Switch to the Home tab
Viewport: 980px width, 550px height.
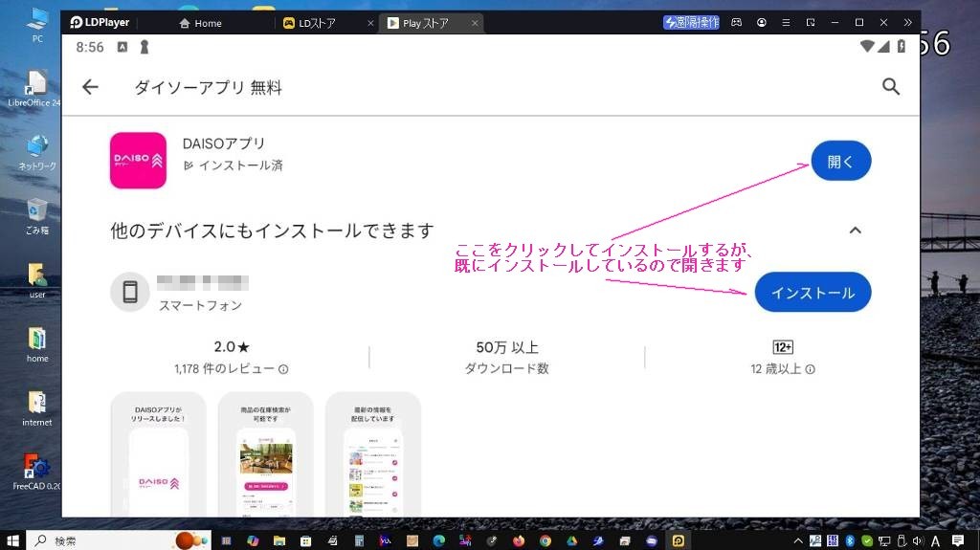(x=201, y=23)
